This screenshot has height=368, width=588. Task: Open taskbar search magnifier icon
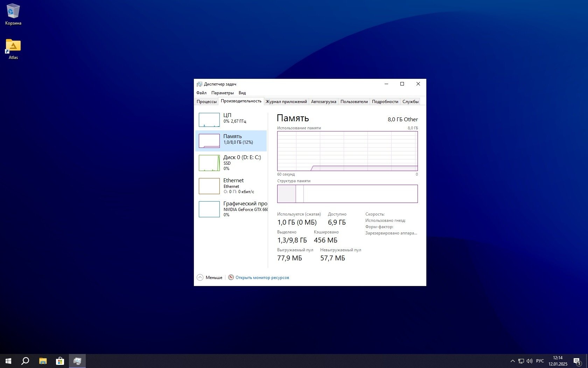(25, 361)
